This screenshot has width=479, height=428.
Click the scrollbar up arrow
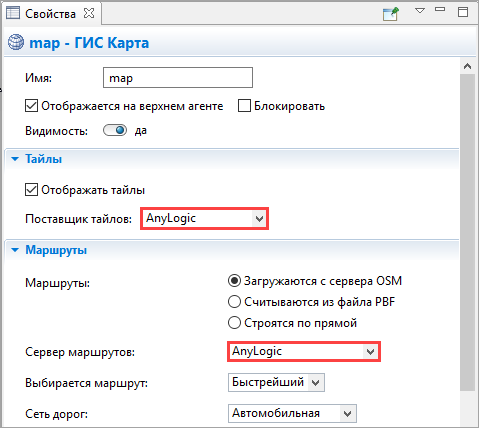tap(467, 66)
